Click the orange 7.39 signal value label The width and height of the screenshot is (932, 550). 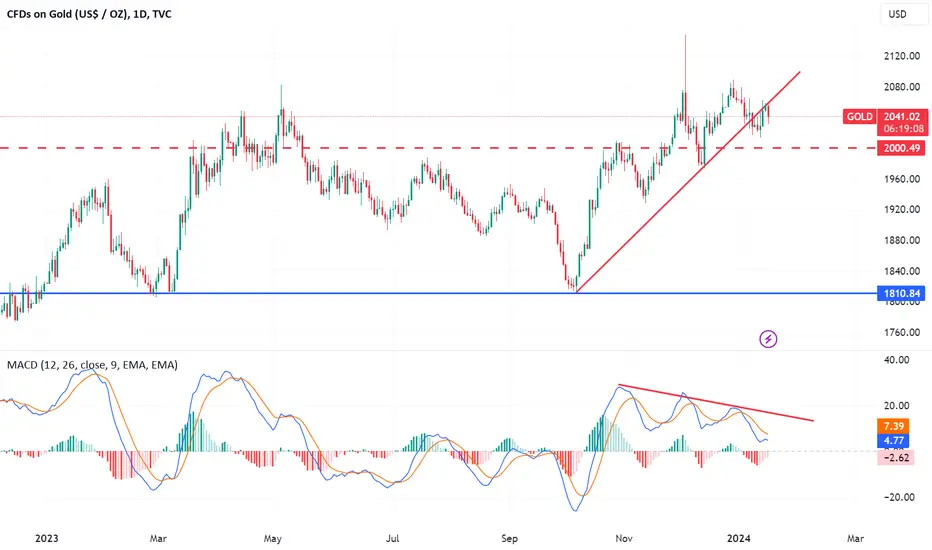893,426
